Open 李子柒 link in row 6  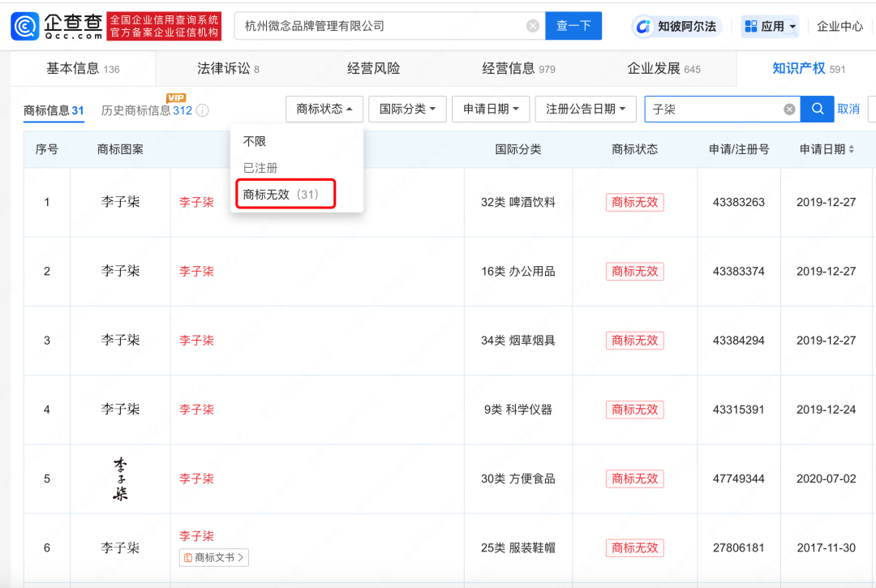coord(196,536)
